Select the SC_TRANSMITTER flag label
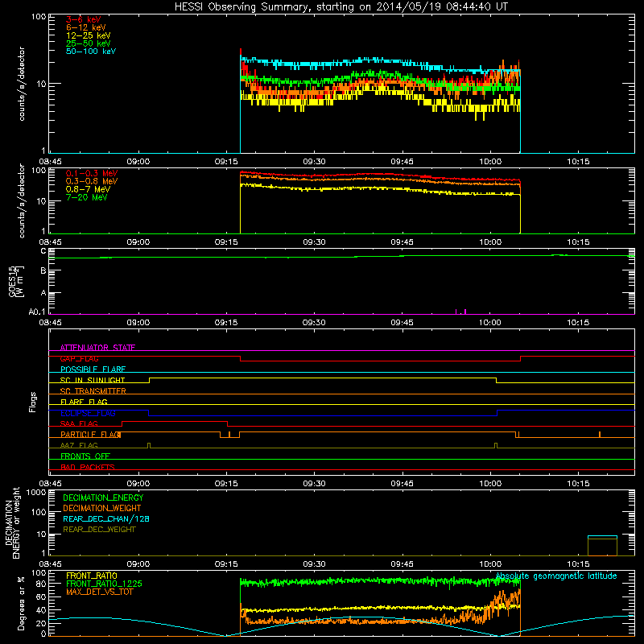Viewport: 644px width, 644px height. 93,391
